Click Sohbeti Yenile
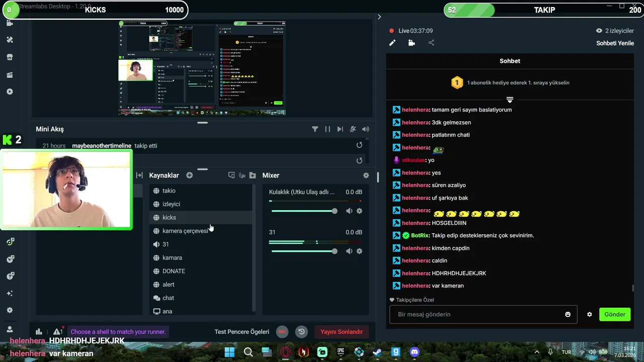 click(615, 43)
